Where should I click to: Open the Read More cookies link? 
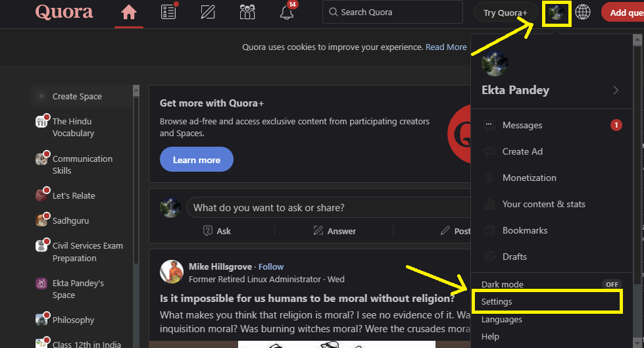tap(446, 47)
